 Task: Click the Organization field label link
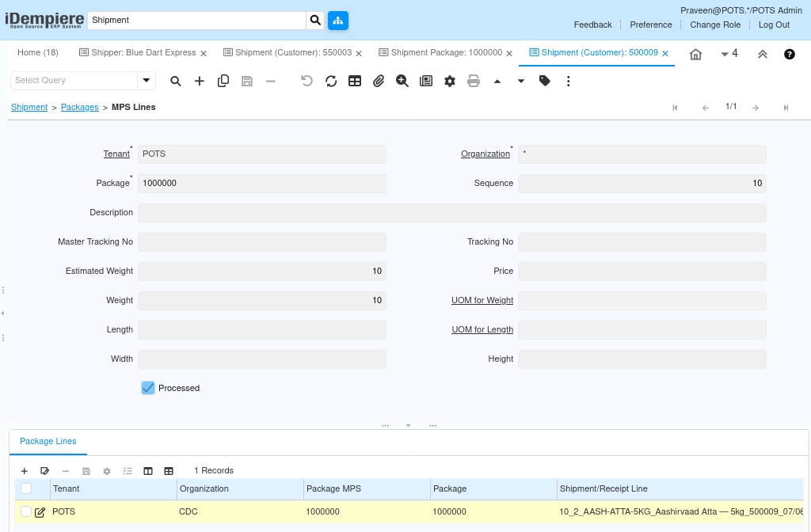(x=485, y=154)
